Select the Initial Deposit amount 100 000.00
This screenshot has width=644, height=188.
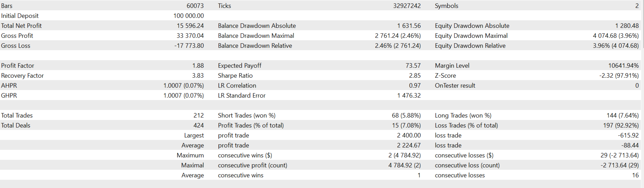188,16
